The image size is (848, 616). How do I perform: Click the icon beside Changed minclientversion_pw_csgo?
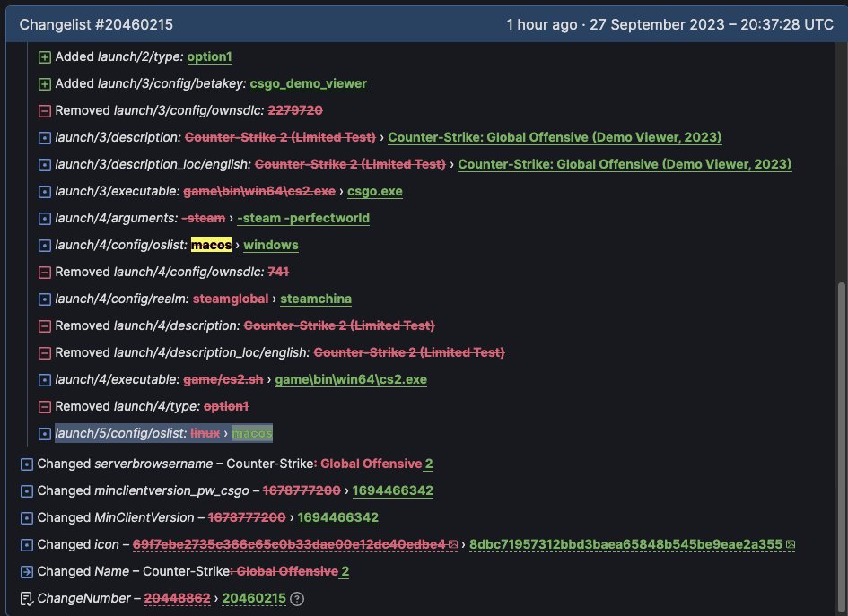27,491
